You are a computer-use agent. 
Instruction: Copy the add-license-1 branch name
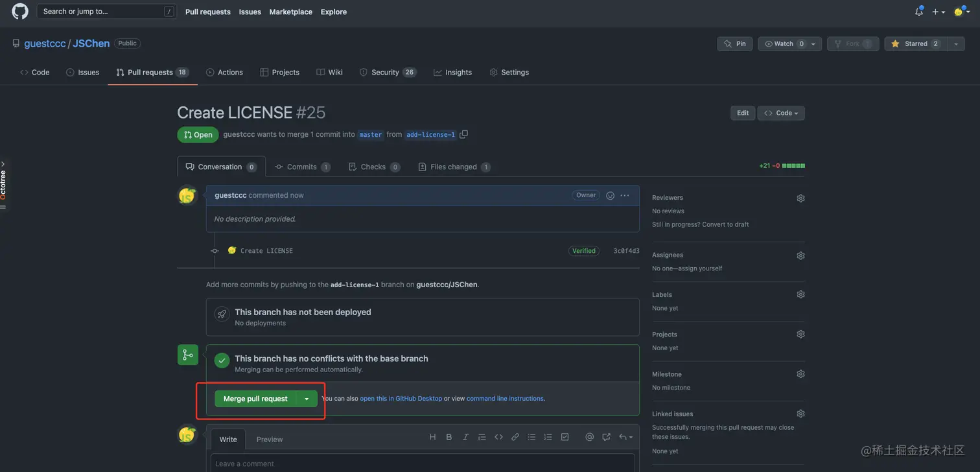point(463,134)
